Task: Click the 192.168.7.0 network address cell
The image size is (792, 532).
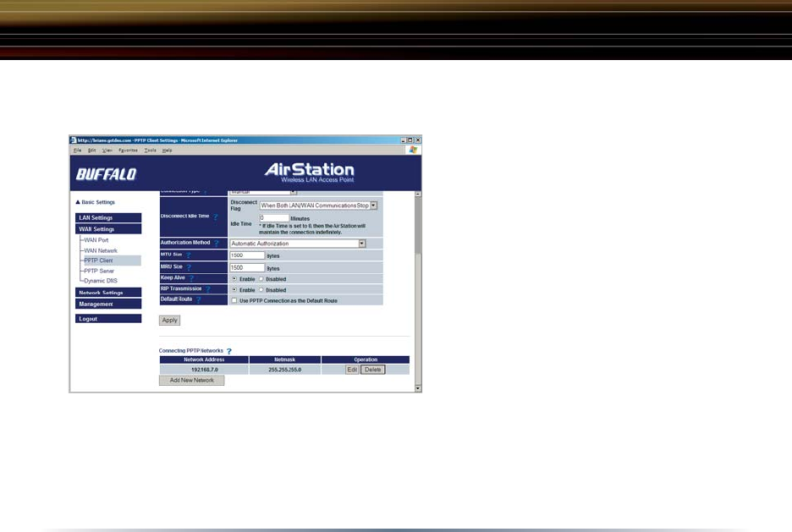Action: [x=204, y=370]
